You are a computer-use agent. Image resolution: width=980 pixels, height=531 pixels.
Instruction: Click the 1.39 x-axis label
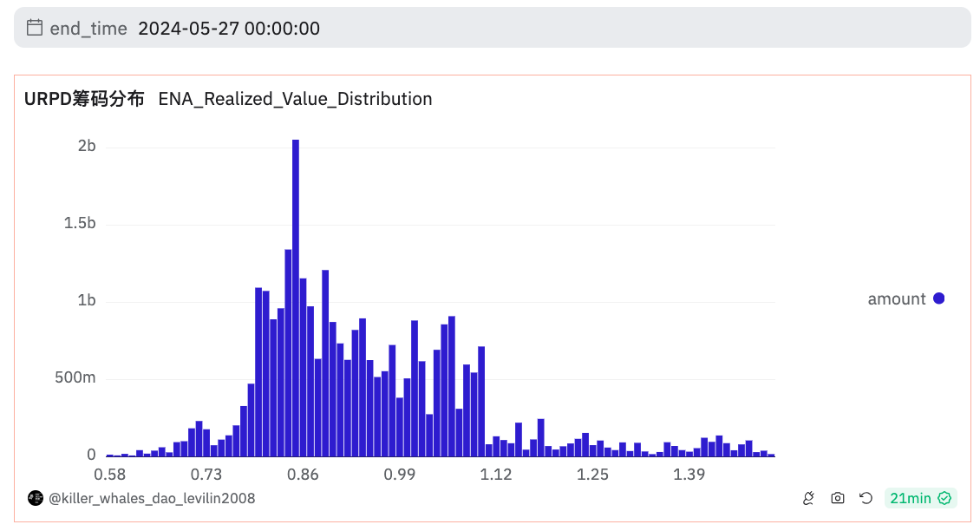pyautogui.click(x=689, y=475)
